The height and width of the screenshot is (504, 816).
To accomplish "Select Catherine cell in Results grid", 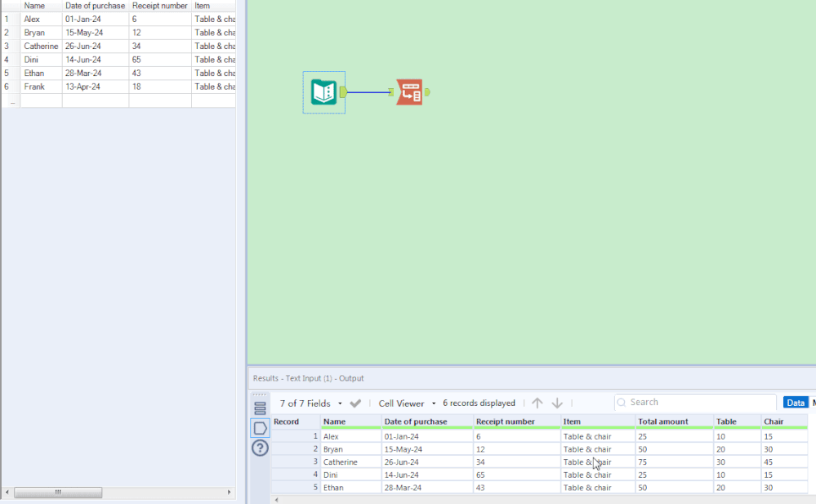I will click(x=350, y=462).
